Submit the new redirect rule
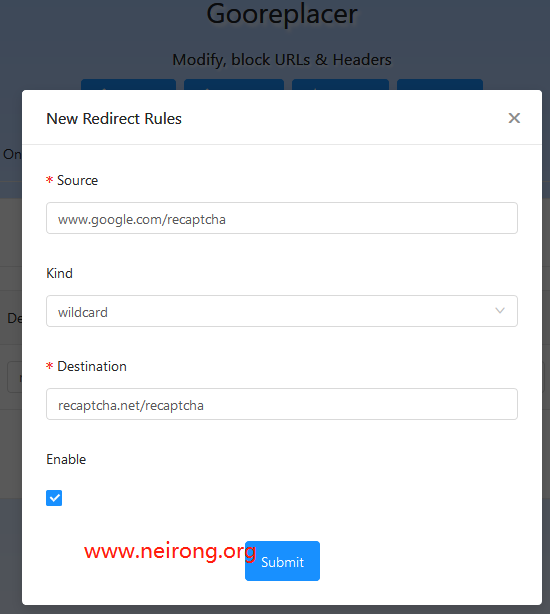This screenshot has width=550, height=614. (x=282, y=561)
